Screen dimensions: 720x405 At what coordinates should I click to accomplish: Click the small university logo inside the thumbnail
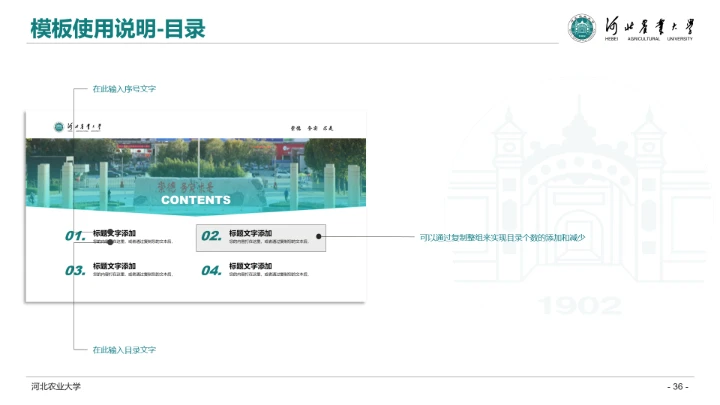coord(77,127)
